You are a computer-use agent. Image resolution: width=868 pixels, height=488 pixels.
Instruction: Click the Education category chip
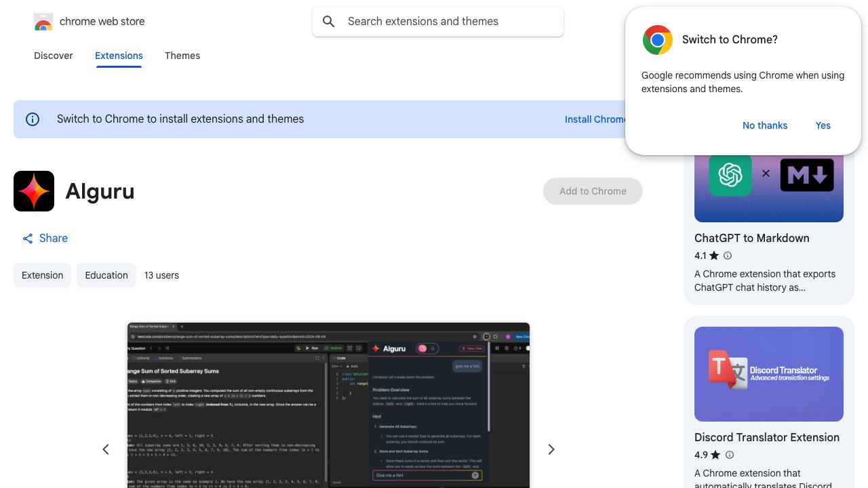[106, 275]
